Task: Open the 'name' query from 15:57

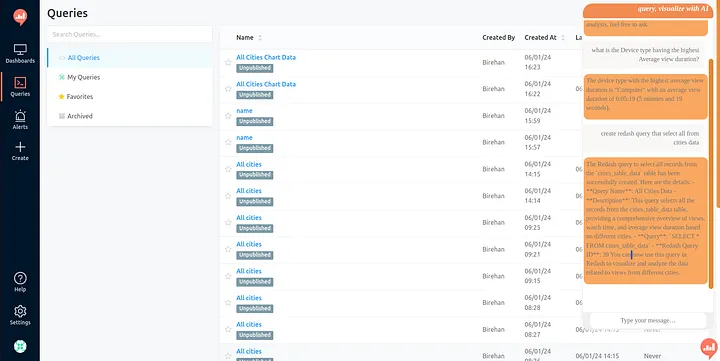Action: (x=244, y=137)
